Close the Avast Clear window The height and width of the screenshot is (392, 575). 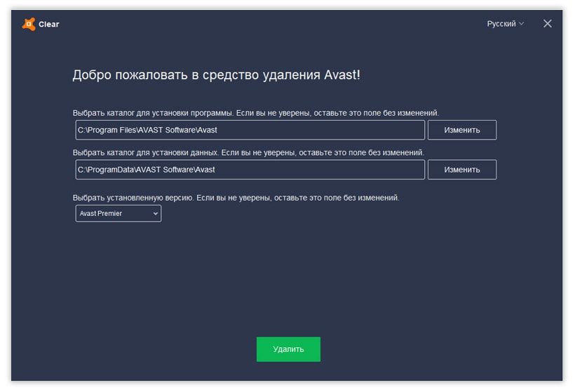tap(547, 24)
